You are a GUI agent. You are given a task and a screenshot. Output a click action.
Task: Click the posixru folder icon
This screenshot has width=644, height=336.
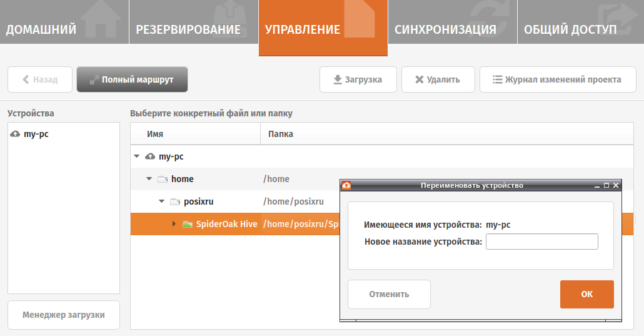[x=175, y=201]
